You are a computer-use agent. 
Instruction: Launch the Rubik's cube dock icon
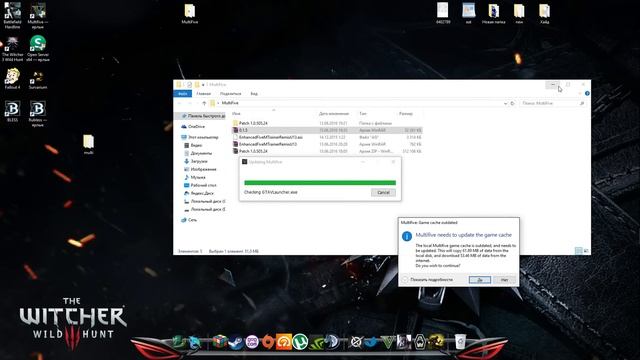pos(220,342)
